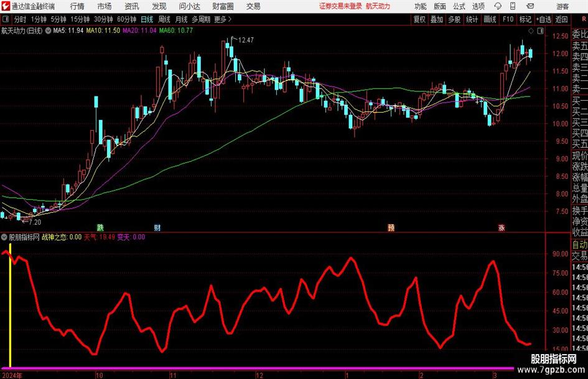Click the 航天动力 stock name in title bar

pos(378,6)
